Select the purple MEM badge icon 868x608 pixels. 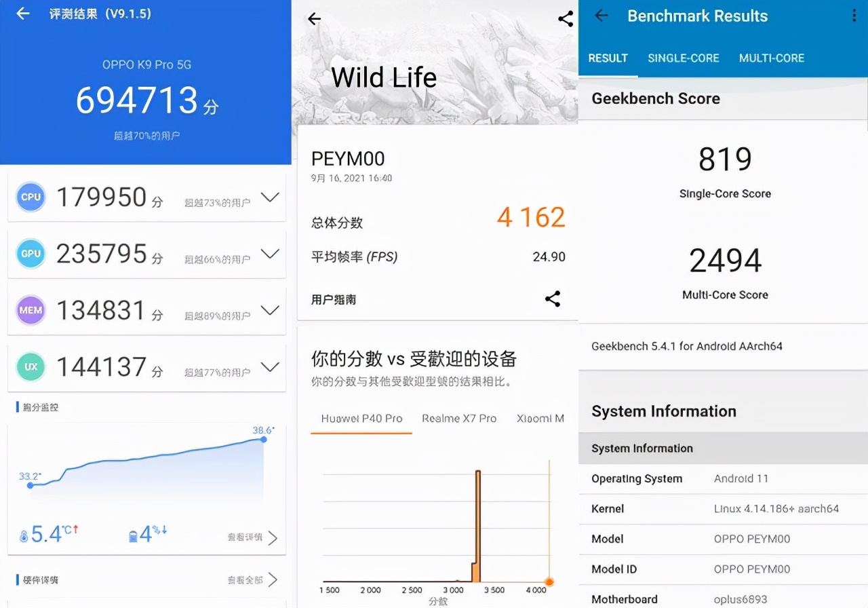tap(31, 310)
